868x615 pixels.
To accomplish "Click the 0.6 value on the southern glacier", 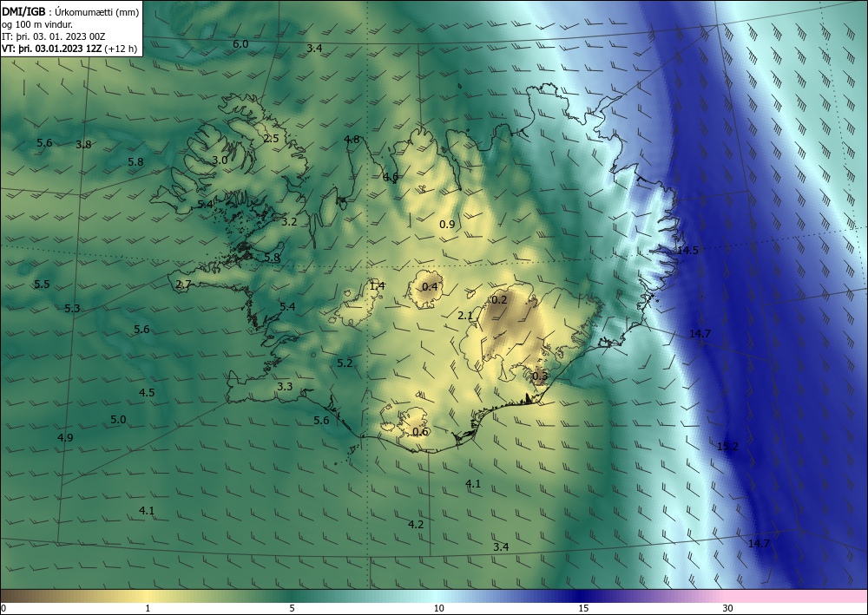I will (421, 431).
